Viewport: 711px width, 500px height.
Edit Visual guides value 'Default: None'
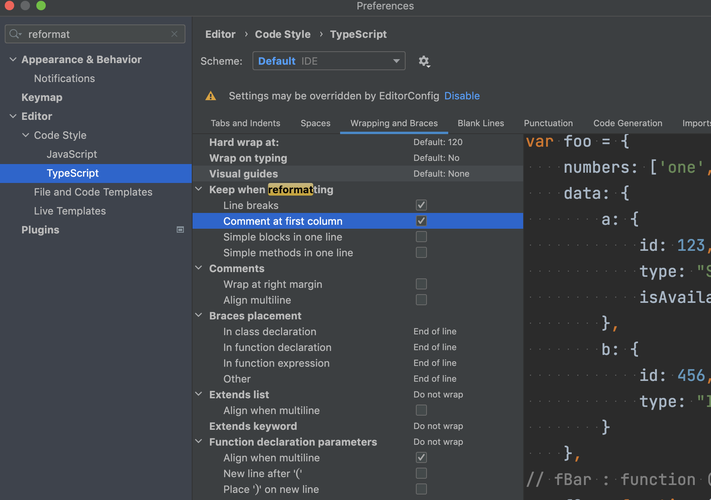coord(441,174)
